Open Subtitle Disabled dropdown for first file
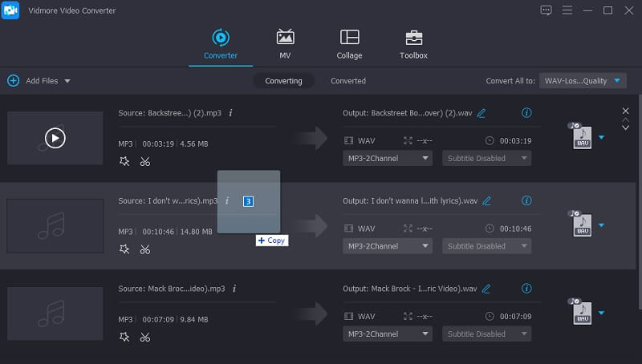Screen dimensions: 642x364 (x=486, y=158)
